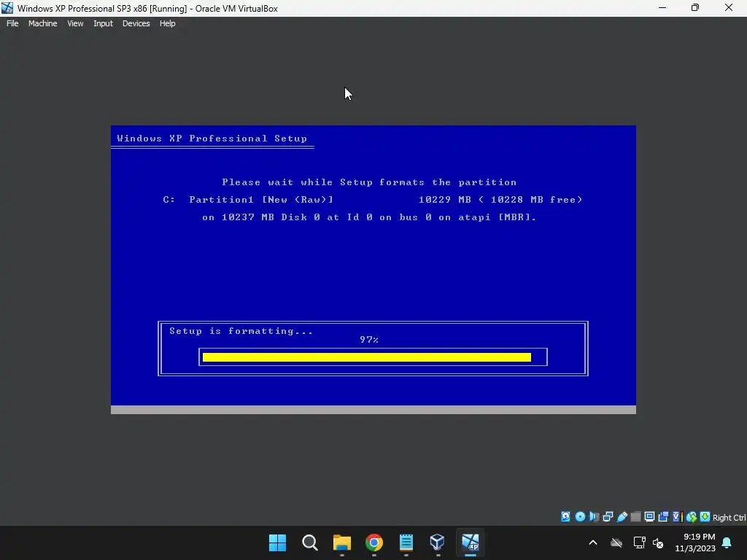Click the 97% progress text
This screenshot has width=747, height=560.
[369, 340]
